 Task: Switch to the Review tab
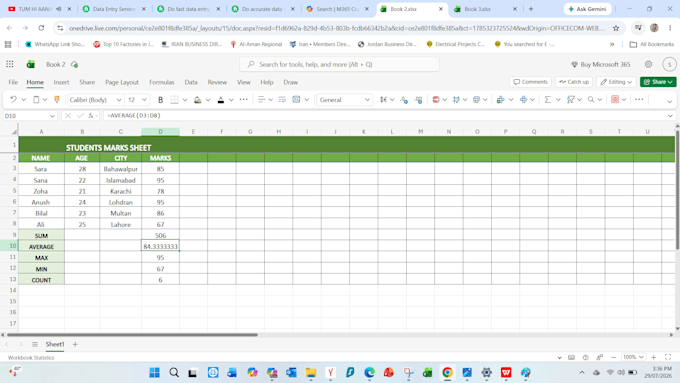point(217,82)
